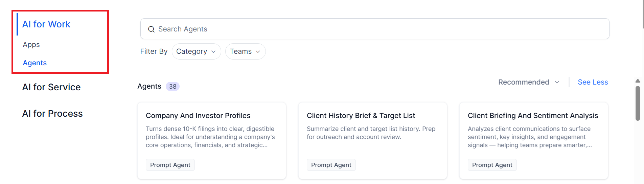Click the search magnifier icon

[x=151, y=29]
